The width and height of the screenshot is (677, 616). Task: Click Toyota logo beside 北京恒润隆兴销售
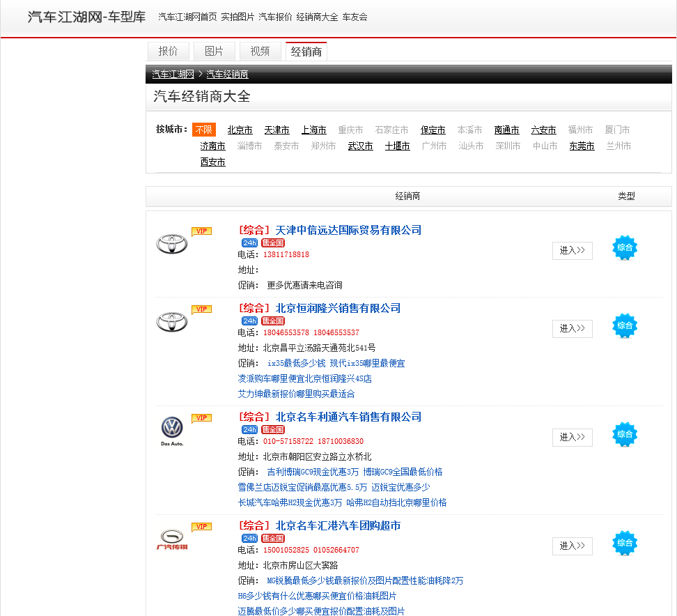(x=172, y=322)
